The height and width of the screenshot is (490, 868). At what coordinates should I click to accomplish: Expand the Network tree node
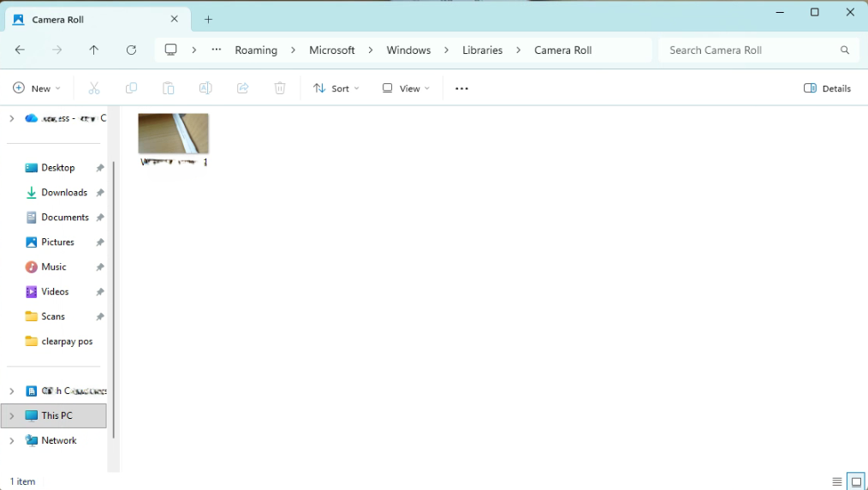point(12,440)
